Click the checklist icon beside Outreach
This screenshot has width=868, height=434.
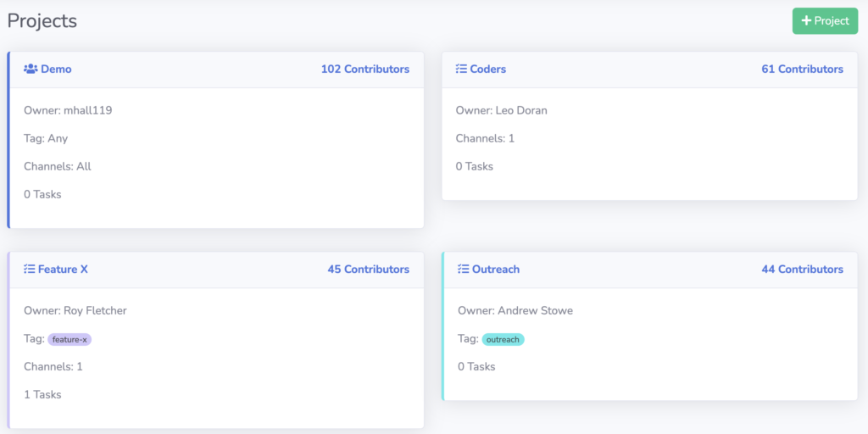(464, 269)
